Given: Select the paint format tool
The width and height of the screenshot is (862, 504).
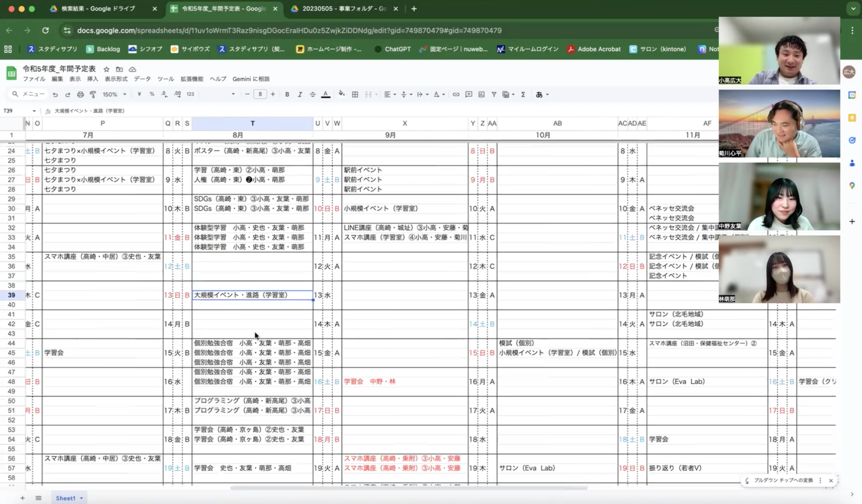Looking at the screenshot, I should 93,94.
